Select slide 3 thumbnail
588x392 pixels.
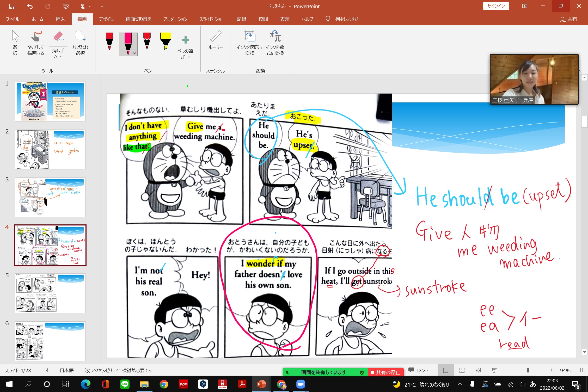50,197
